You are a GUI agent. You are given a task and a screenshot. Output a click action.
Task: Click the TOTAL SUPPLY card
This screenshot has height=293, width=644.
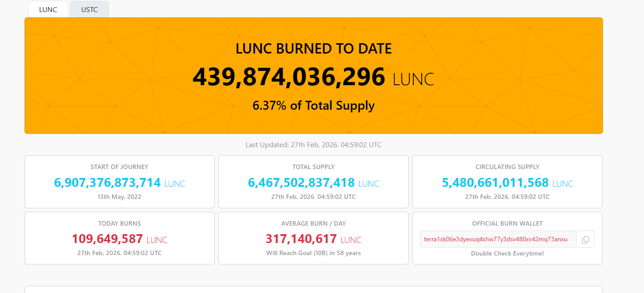pyautogui.click(x=313, y=182)
